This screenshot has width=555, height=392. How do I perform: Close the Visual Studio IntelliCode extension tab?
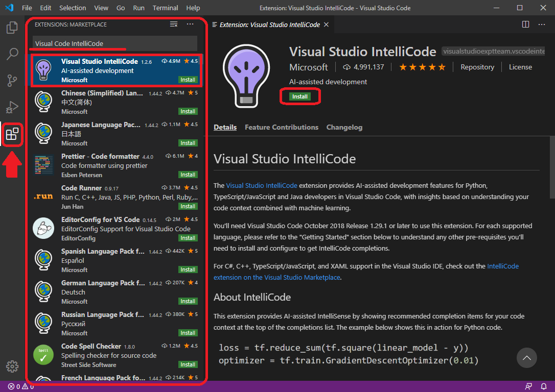(x=327, y=24)
